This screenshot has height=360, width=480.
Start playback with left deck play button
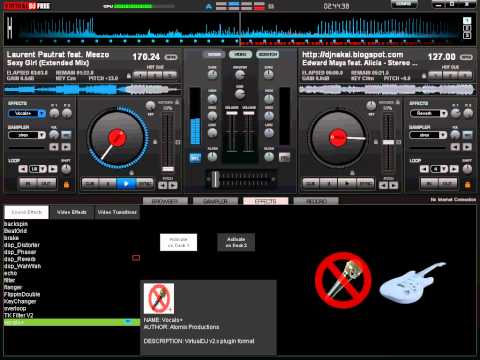[x=126, y=184]
